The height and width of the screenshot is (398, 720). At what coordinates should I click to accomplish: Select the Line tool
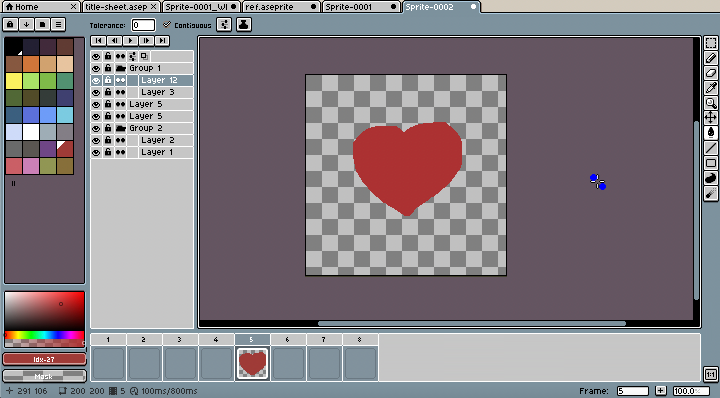click(710, 148)
